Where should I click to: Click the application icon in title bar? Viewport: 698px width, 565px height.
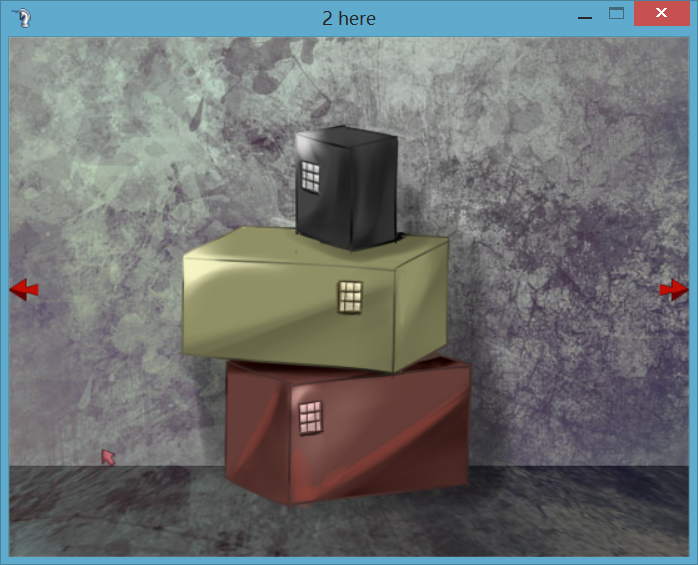(x=22, y=18)
